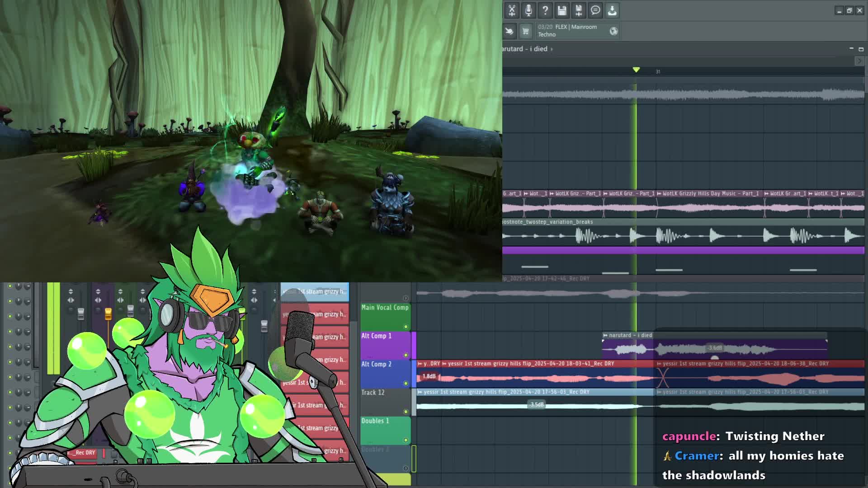Minimize the playlist panel
The height and width of the screenshot is (488, 868).
(851, 48)
